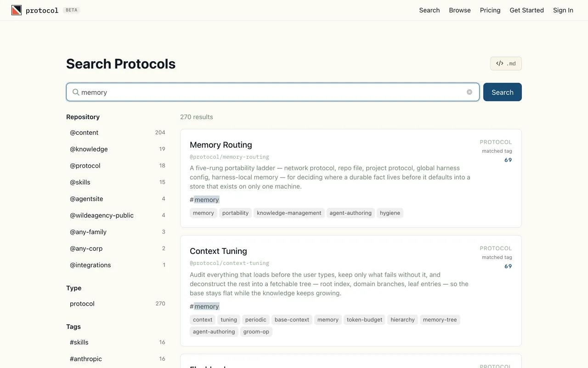Image resolution: width=588 pixels, height=368 pixels.
Task: Click the hygiene tag chip
Action: coord(390,213)
